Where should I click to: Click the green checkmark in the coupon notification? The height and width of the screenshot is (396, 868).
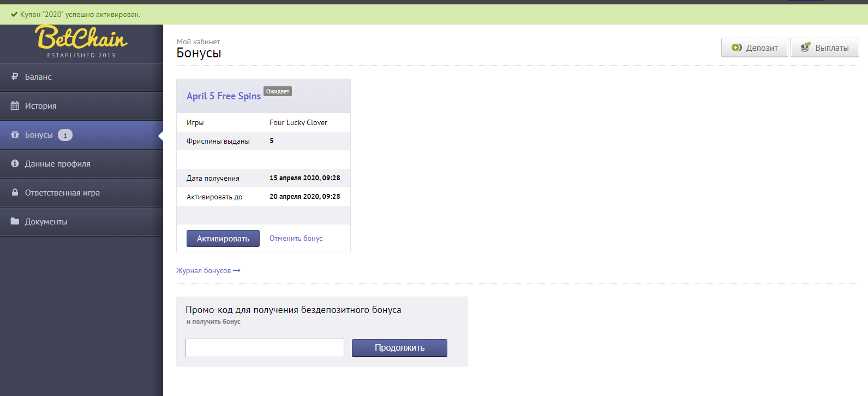[x=14, y=14]
